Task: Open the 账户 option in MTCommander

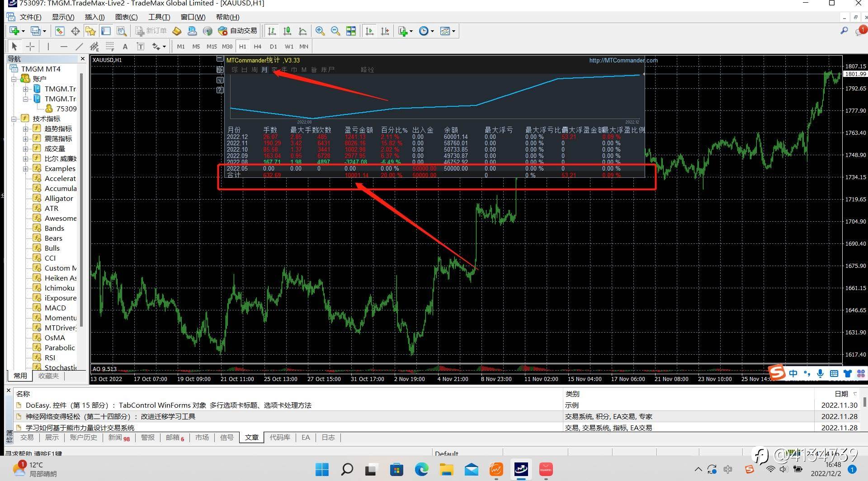Action: pos(328,70)
